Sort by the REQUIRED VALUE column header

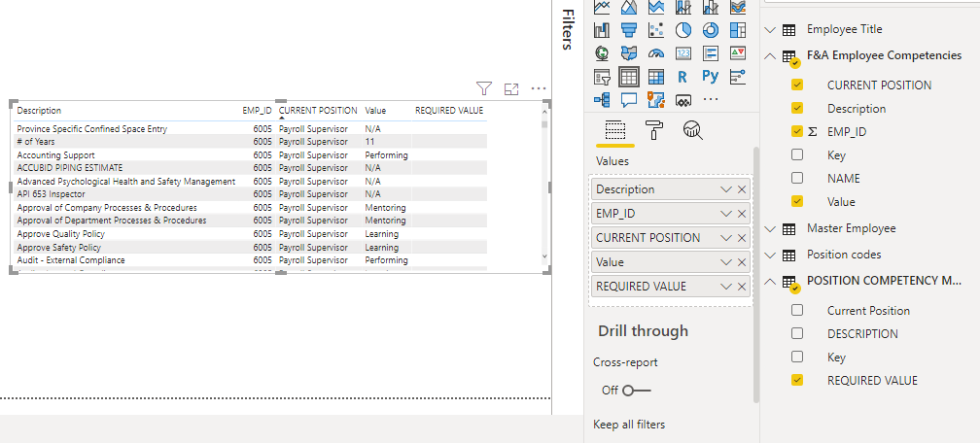[x=449, y=111]
